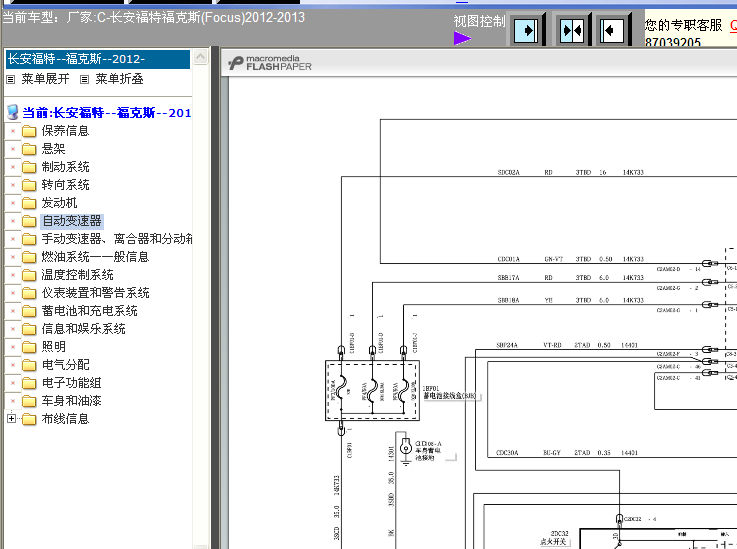The width and height of the screenshot is (737, 549).
Task: Toggle the expander beside 自动变速器
Action: point(13,221)
